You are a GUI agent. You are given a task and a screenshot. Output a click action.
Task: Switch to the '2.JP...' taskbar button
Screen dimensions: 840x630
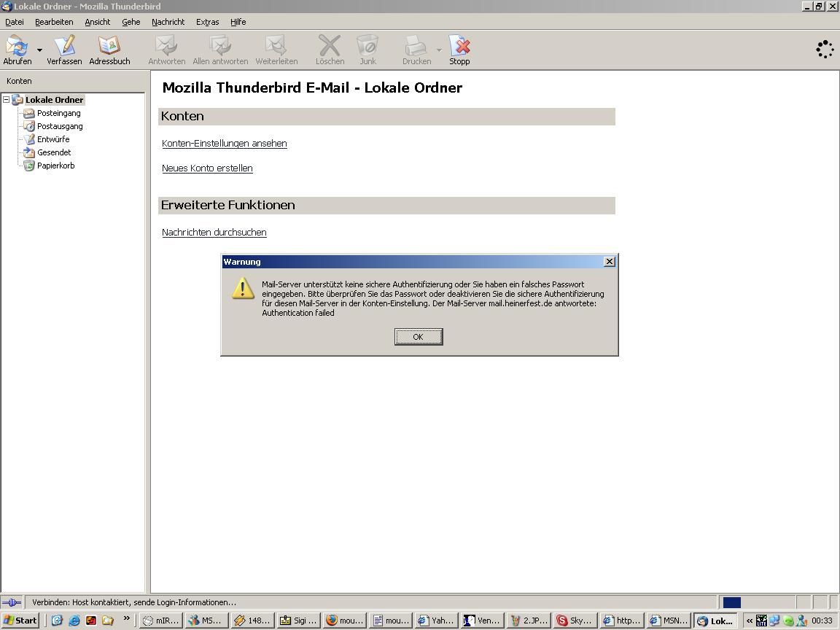pyautogui.click(x=529, y=621)
